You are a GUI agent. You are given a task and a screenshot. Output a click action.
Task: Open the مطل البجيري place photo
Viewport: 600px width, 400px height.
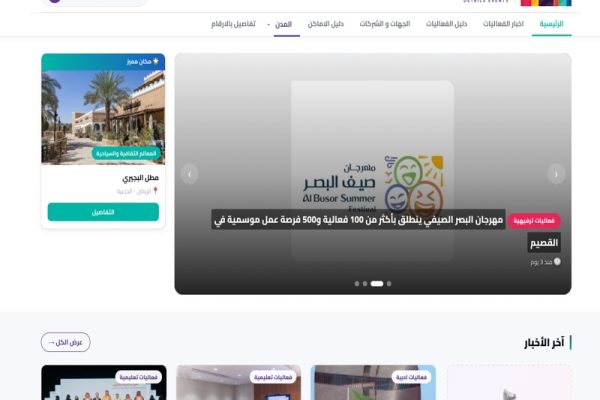(103, 117)
